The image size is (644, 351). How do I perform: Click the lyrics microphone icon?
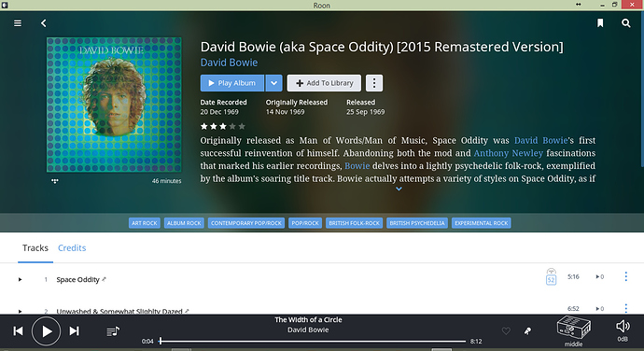[527, 330]
